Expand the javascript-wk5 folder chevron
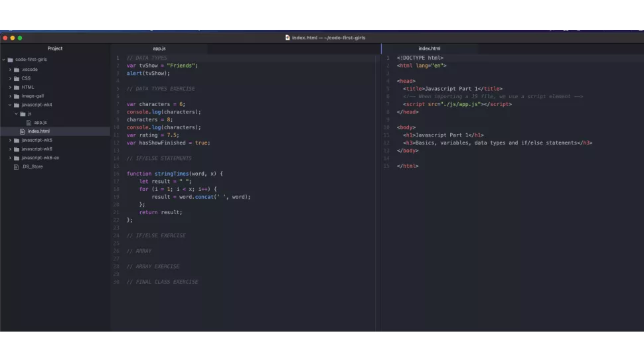This screenshot has height=362, width=644. 10,141
